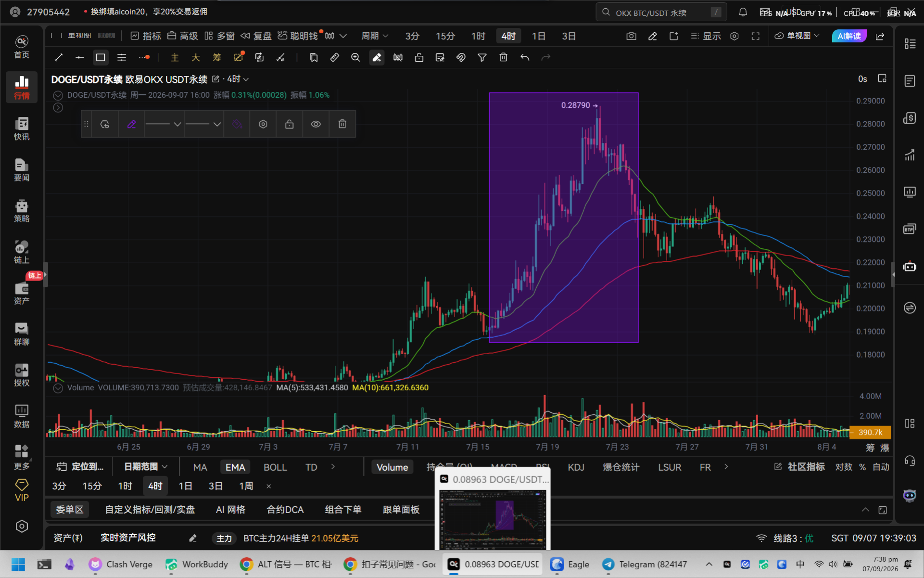Toggle the Volume indicator button
924x578 pixels.
tap(392, 467)
